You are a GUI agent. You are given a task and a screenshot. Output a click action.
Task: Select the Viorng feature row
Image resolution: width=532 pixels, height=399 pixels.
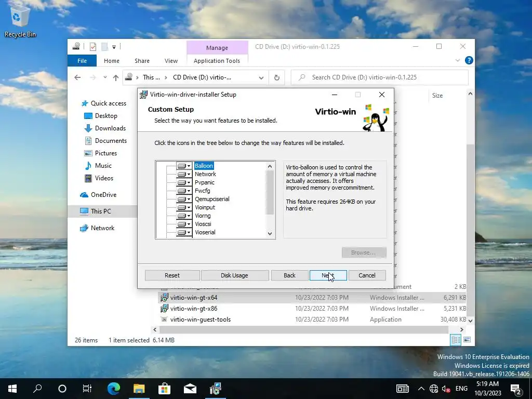pyautogui.click(x=203, y=216)
